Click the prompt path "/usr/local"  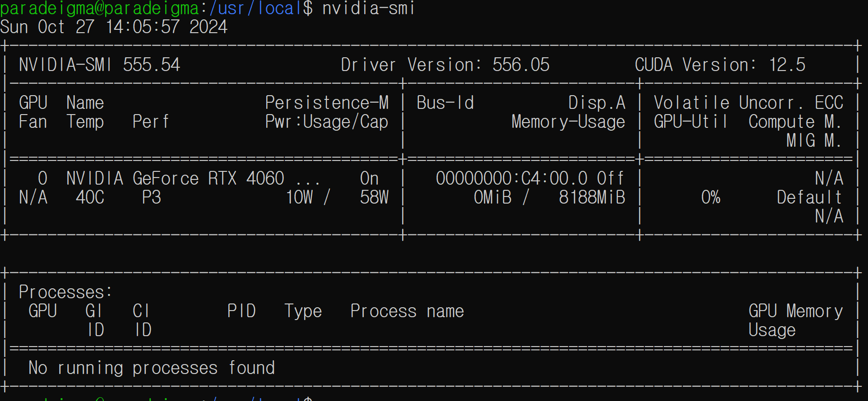pyautogui.click(x=255, y=8)
